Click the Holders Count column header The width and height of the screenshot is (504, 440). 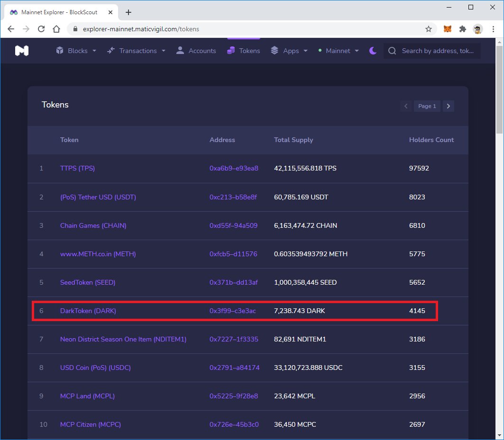[431, 140]
